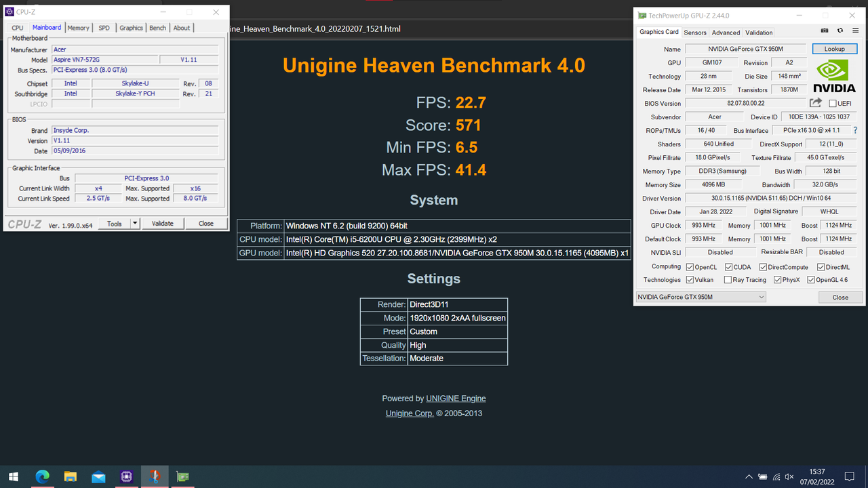This screenshot has height=488, width=868.
Task: Click the Driver Version field in GPU-Z
Action: pos(771,198)
